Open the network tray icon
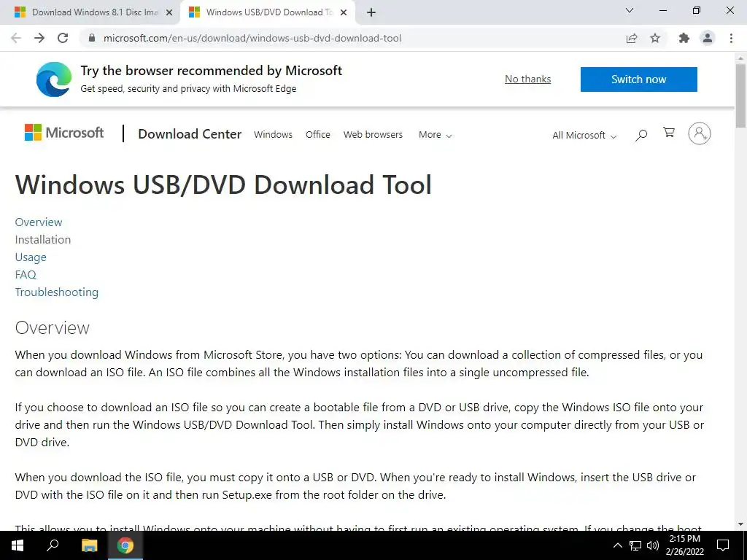 pos(635,545)
